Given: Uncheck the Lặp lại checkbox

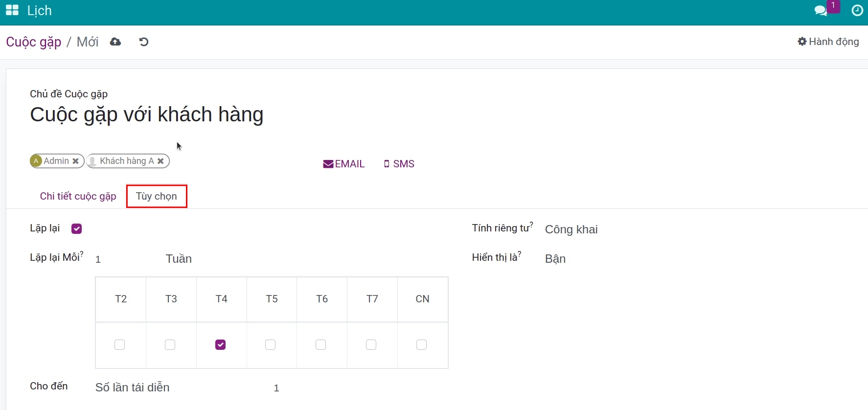Looking at the screenshot, I should (x=76, y=228).
